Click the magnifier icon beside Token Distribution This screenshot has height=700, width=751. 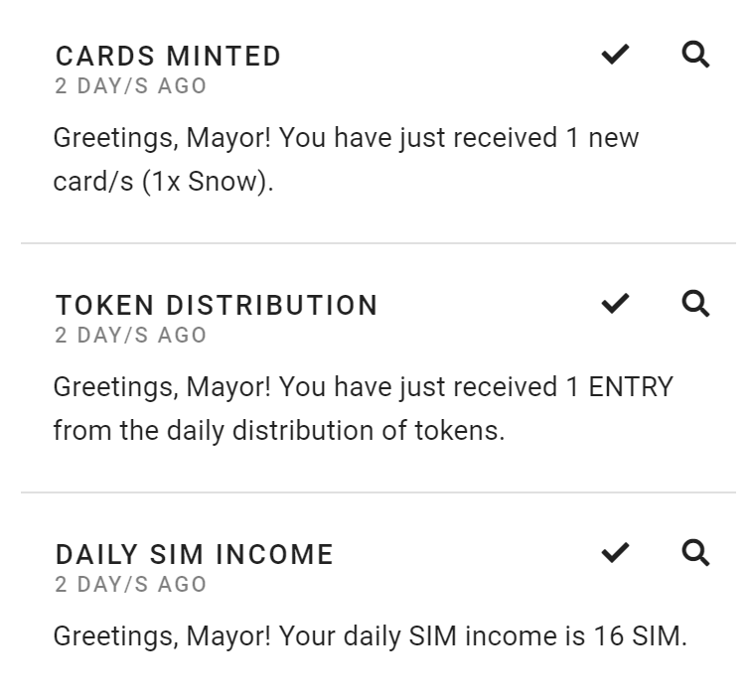pos(695,304)
